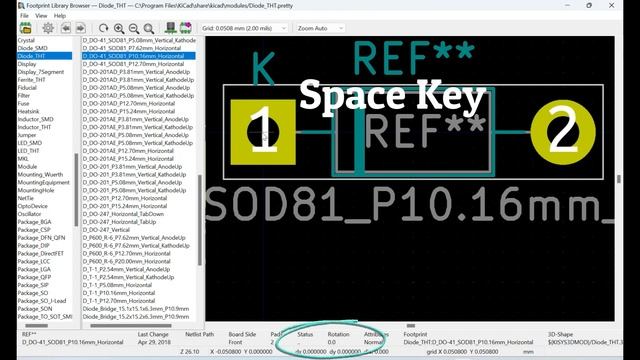Select D_DO-201AD_P15.24mm_Horizontal footprint

[129, 111]
